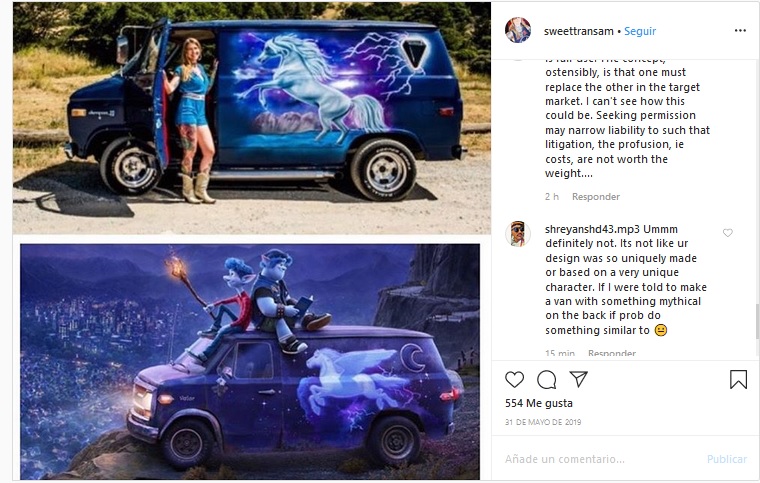Open the shreyanshd43.mp3 commenter avatar
Viewport: 760px width, 483px height.
518,234
